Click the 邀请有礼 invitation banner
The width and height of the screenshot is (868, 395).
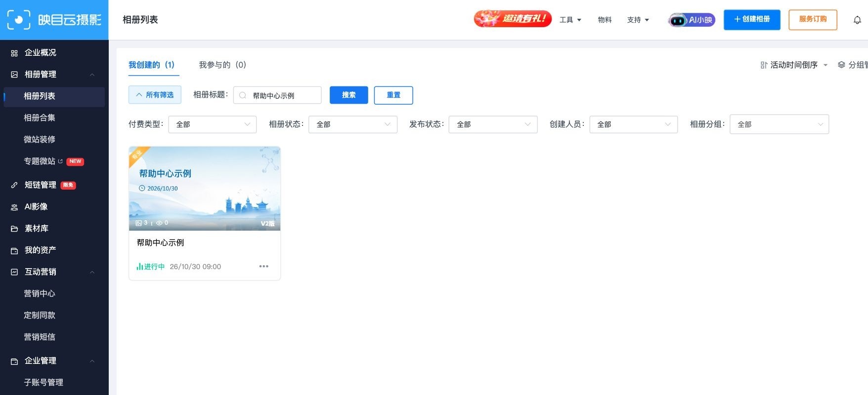click(513, 19)
